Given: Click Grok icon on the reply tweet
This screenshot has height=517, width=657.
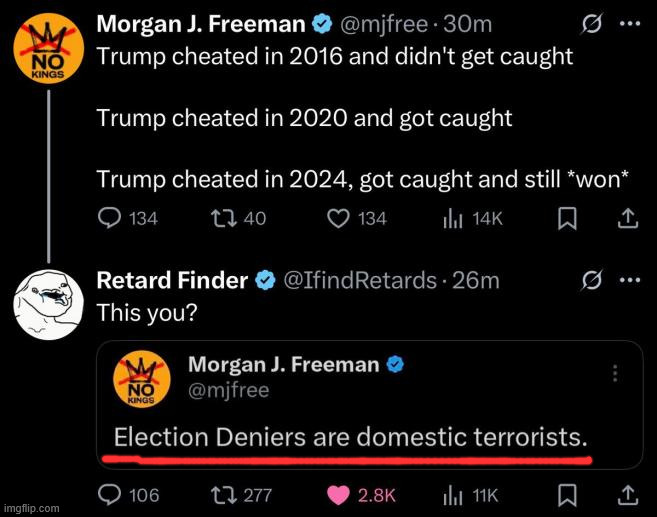Looking at the screenshot, I should (592, 280).
